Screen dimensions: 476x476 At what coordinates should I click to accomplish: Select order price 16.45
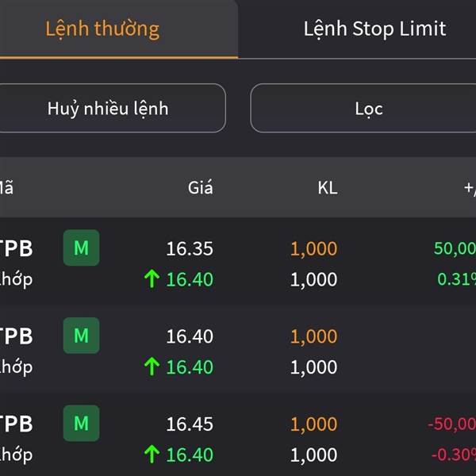[x=190, y=424]
